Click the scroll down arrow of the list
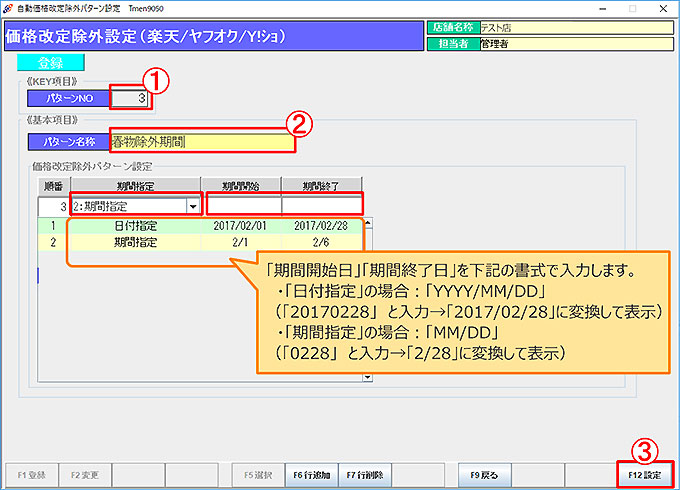680x490 pixels. click(368, 377)
